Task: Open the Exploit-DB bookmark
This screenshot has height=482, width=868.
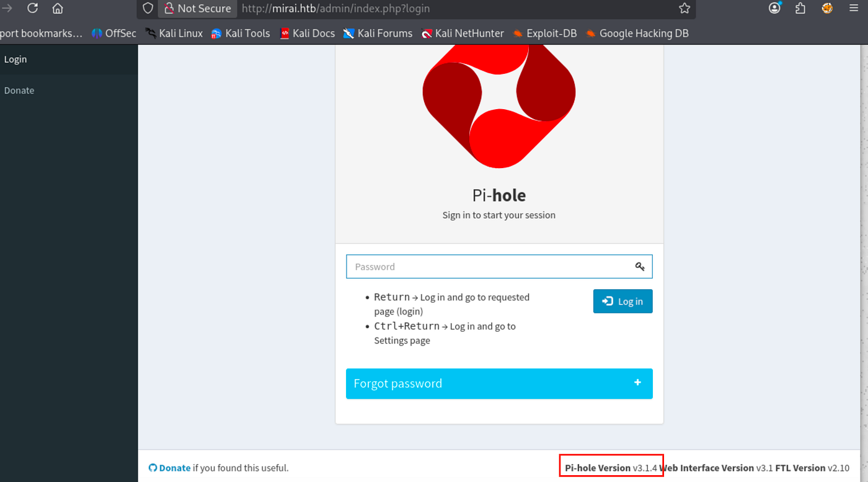Action: point(544,33)
